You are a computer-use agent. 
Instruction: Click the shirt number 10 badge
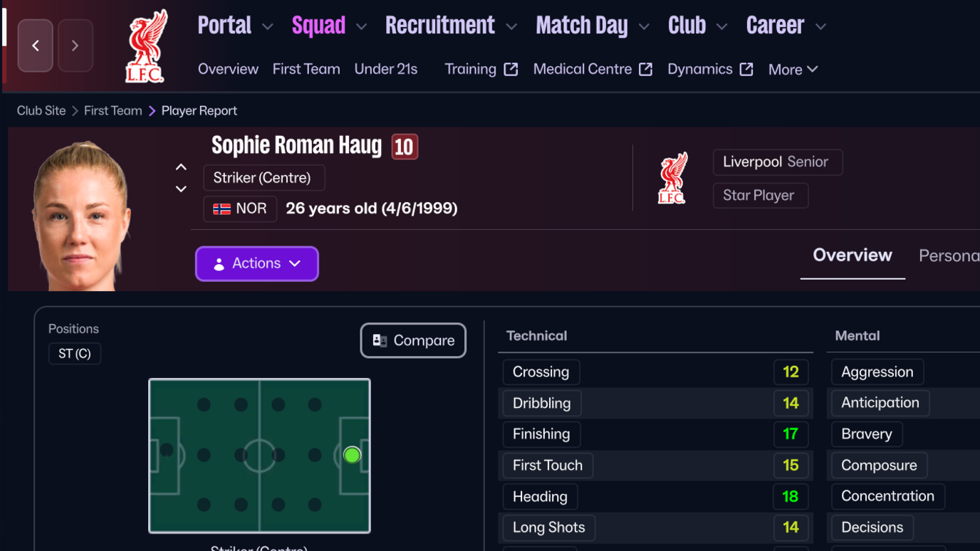tap(405, 146)
